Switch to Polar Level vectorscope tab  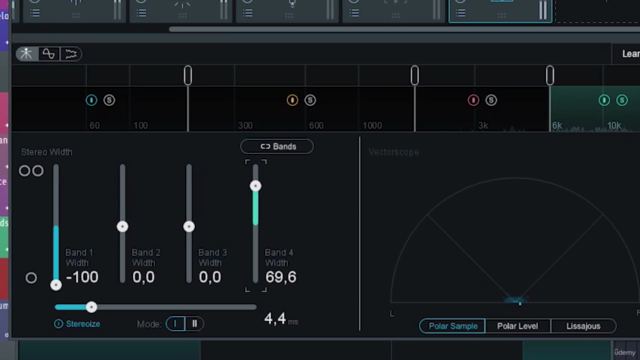point(518,326)
